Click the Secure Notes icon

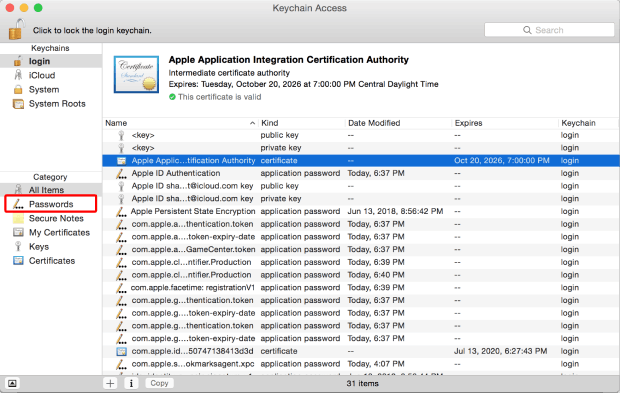click(x=18, y=218)
